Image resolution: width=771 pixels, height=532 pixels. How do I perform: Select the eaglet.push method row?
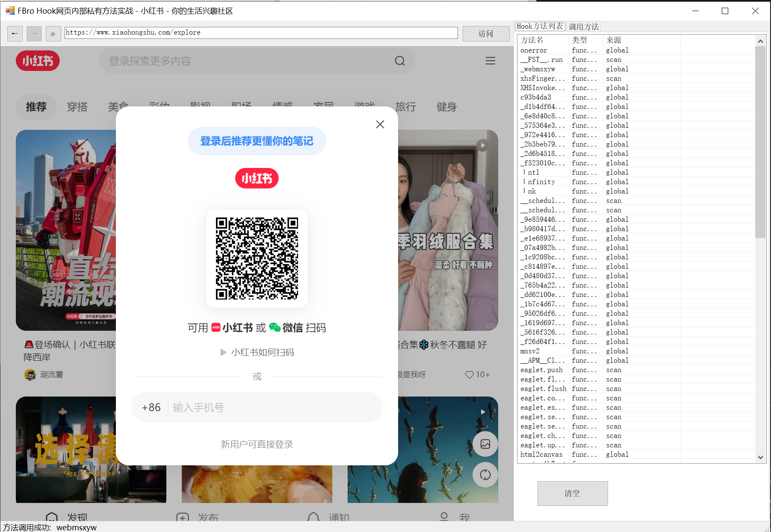point(636,370)
